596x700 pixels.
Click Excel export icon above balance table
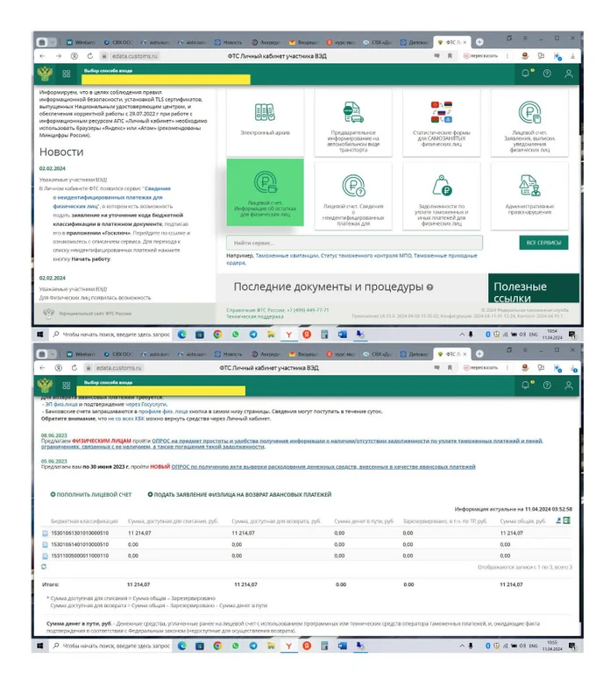[x=567, y=520]
